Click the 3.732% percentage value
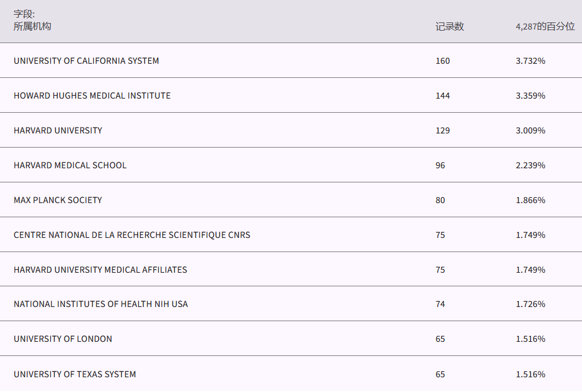The width and height of the screenshot is (582, 392). point(530,61)
